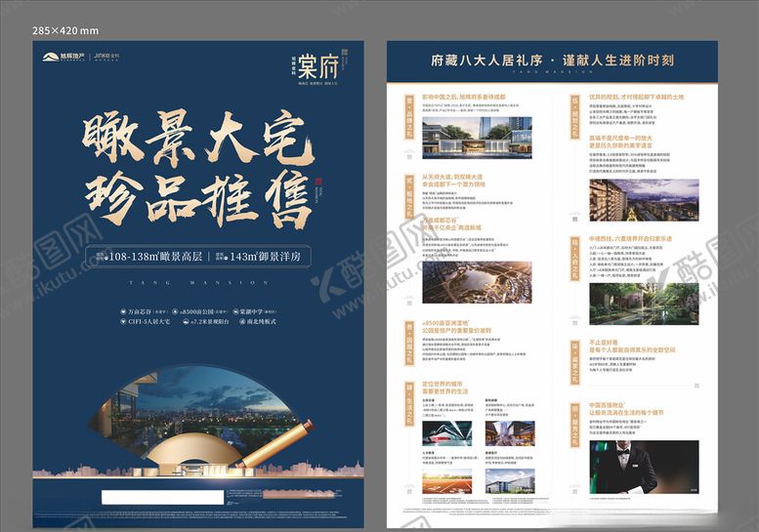The image size is (759, 532).
Task: Click the heading "让服务流淌在生活的每个细节"
Action: pyautogui.click(x=626, y=413)
